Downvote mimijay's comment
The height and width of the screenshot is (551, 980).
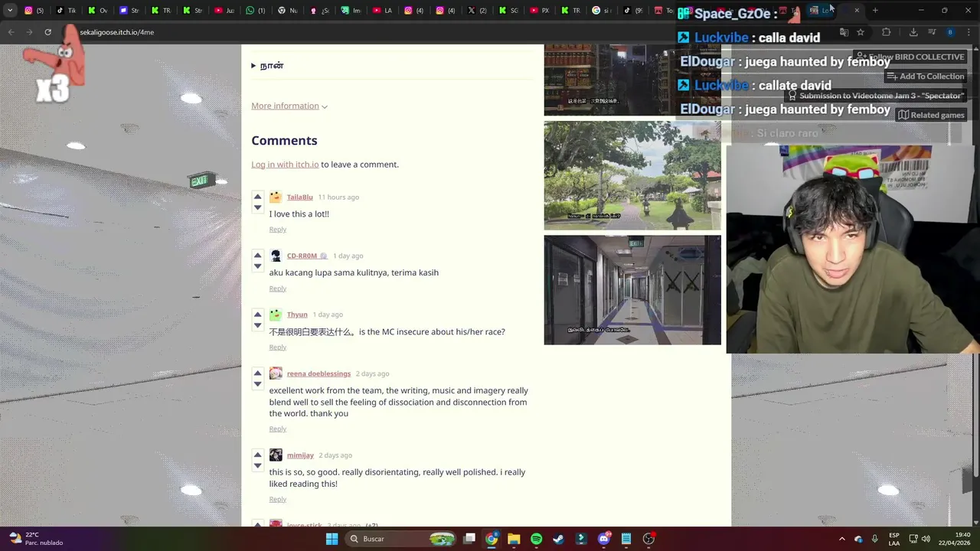pyautogui.click(x=257, y=465)
